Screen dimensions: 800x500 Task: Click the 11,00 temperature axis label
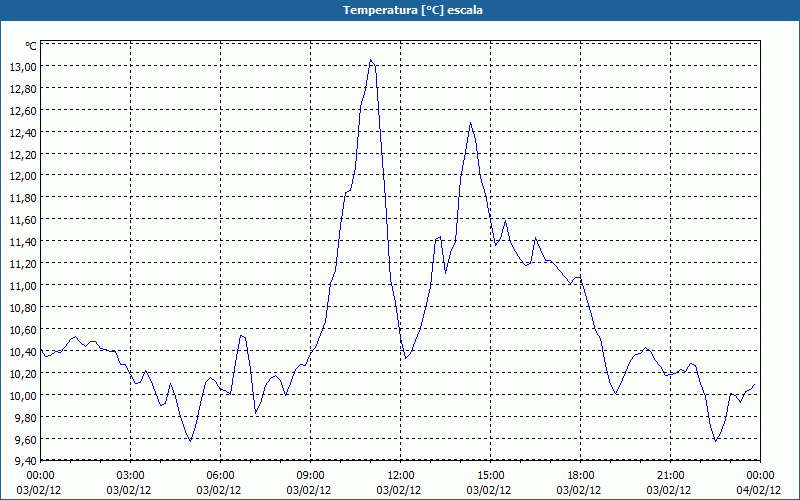click(22, 286)
